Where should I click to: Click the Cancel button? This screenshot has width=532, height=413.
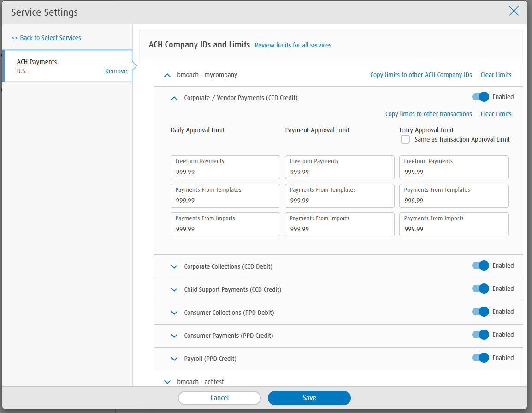click(x=219, y=398)
